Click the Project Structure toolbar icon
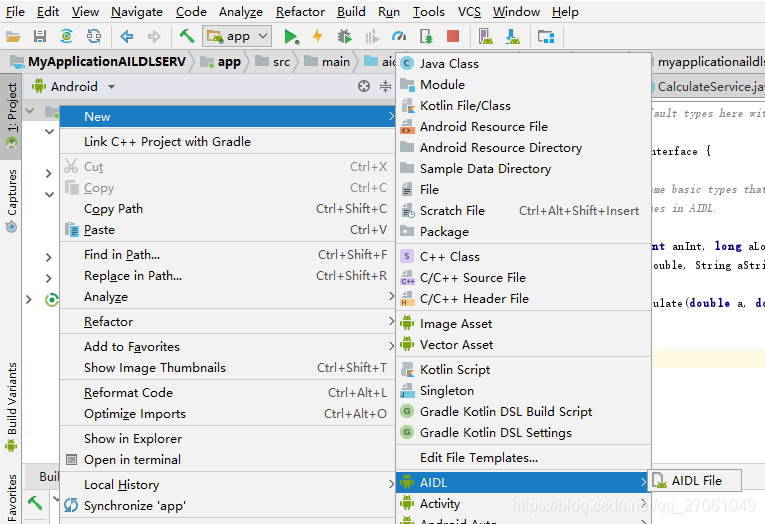 point(545,37)
